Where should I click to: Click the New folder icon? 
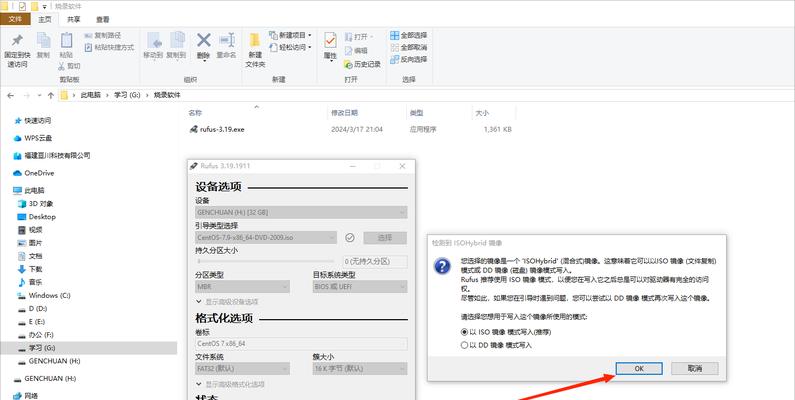pos(255,41)
